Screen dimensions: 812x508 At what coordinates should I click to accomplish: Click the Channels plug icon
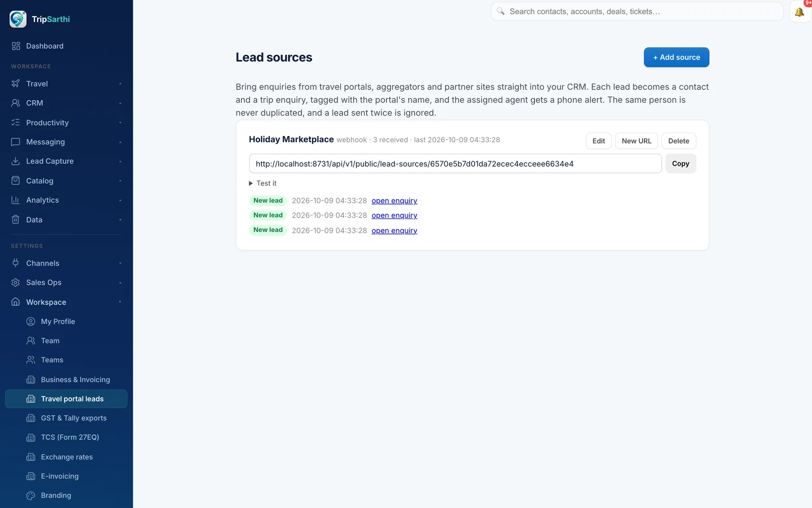click(16, 263)
